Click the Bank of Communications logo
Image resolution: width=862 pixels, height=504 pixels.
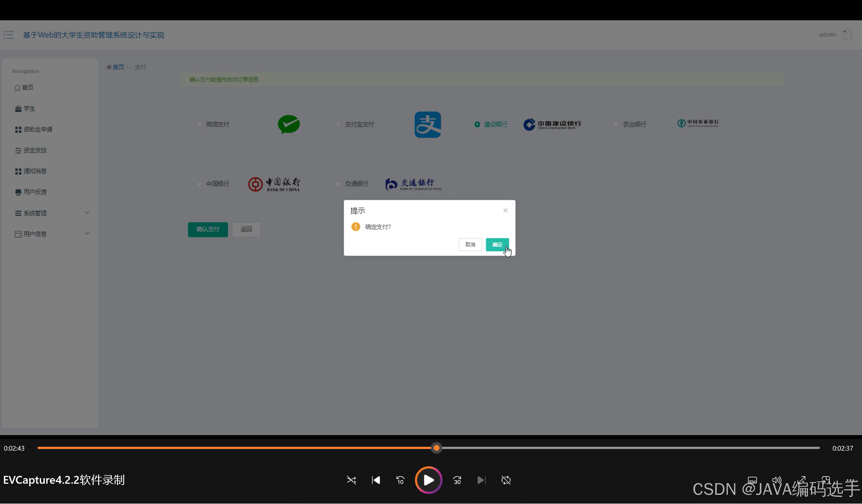point(413,184)
